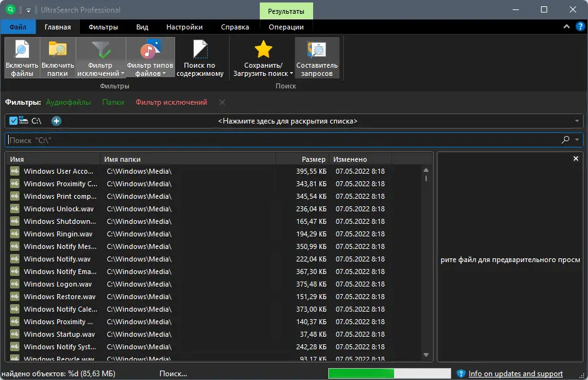Click the results scrollbar up arrow
This screenshot has width=588, height=380.
[x=426, y=170]
